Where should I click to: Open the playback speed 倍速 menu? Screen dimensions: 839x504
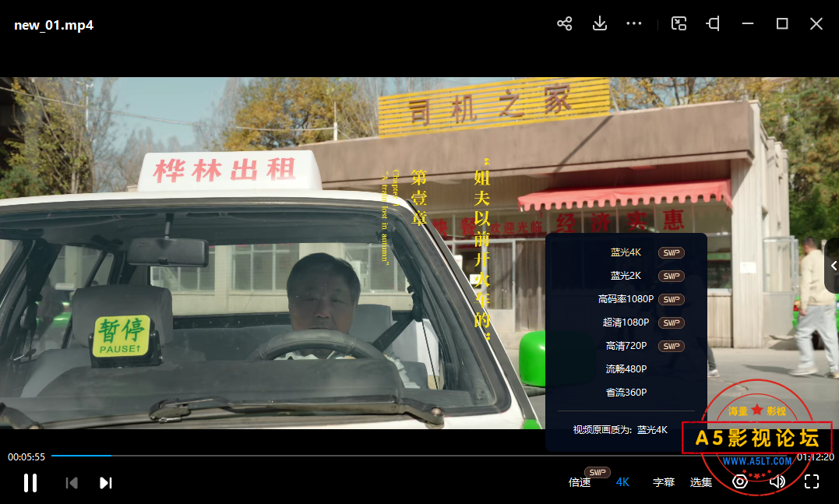tap(580, 482)
